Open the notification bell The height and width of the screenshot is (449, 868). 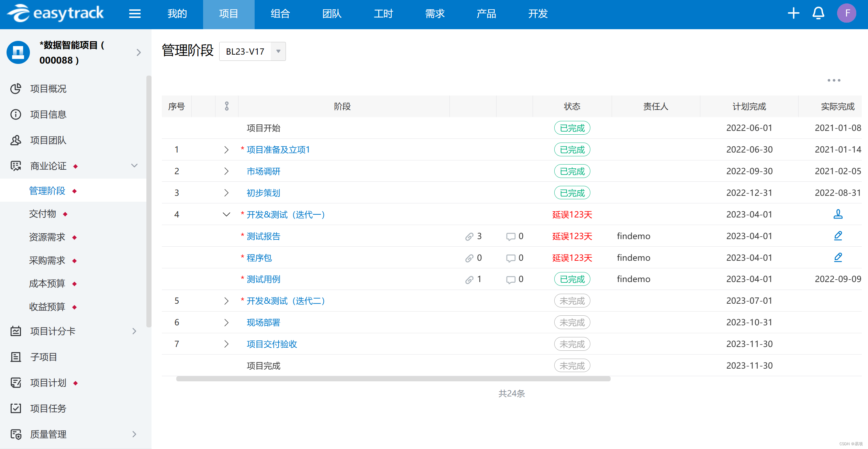click(818, 13)
